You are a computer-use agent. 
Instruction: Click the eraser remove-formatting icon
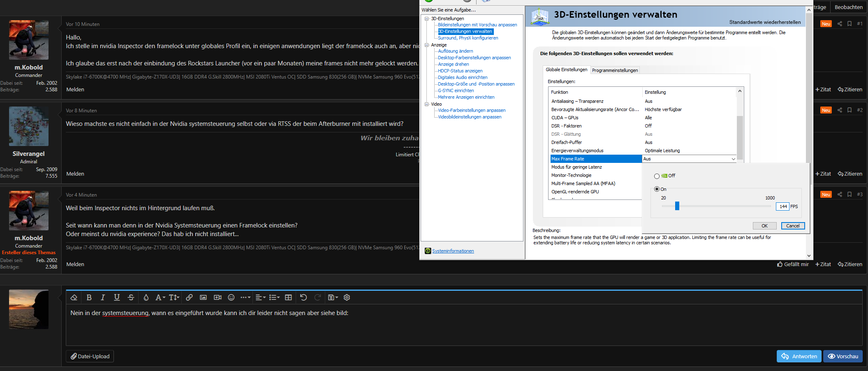[74, 297]
